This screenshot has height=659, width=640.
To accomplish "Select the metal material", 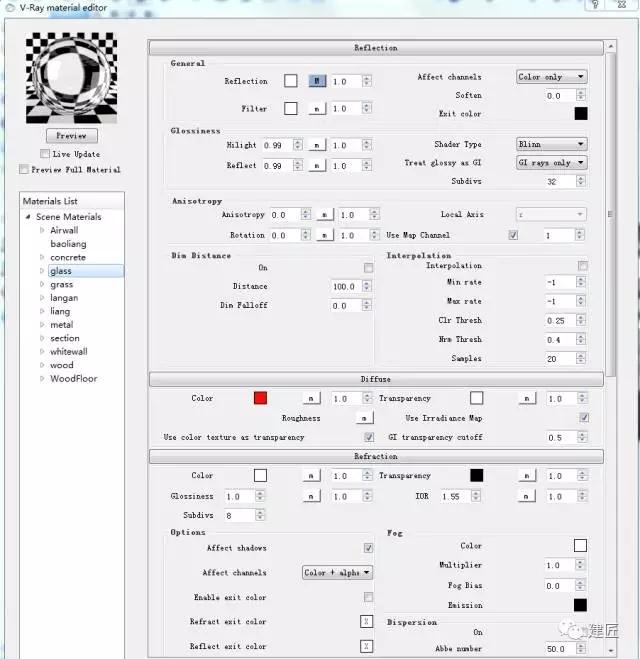I will (62, 325).
